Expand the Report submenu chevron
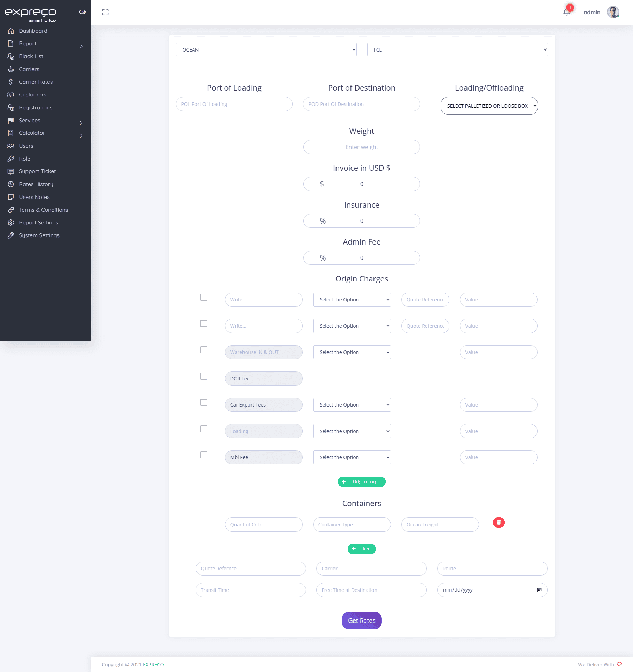Viewport: 633px width, 672px height. [81, 46]
